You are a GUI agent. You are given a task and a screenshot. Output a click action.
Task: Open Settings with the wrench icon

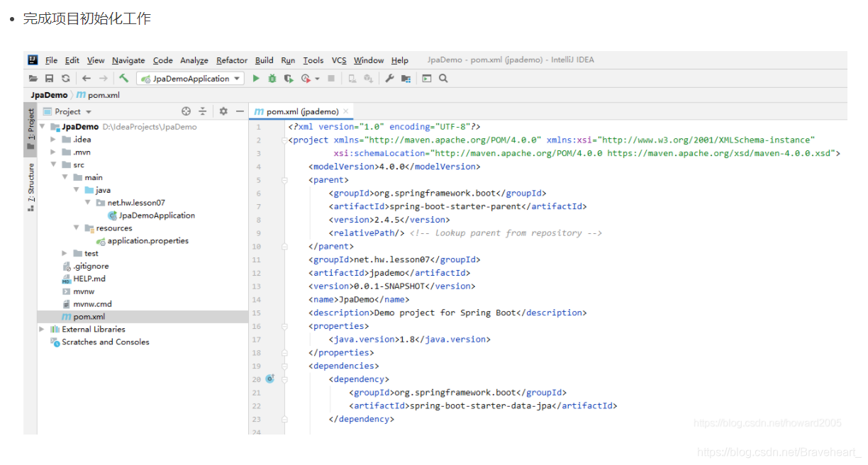(389, 79)
